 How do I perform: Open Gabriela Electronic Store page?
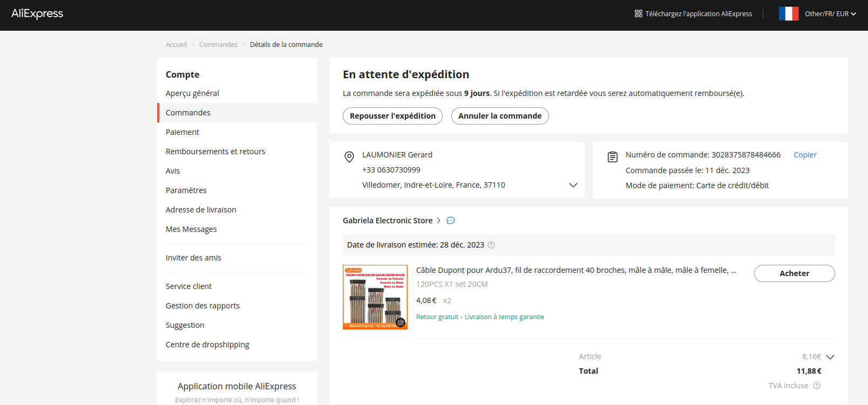pyautogui.click(x=388, y=221)
